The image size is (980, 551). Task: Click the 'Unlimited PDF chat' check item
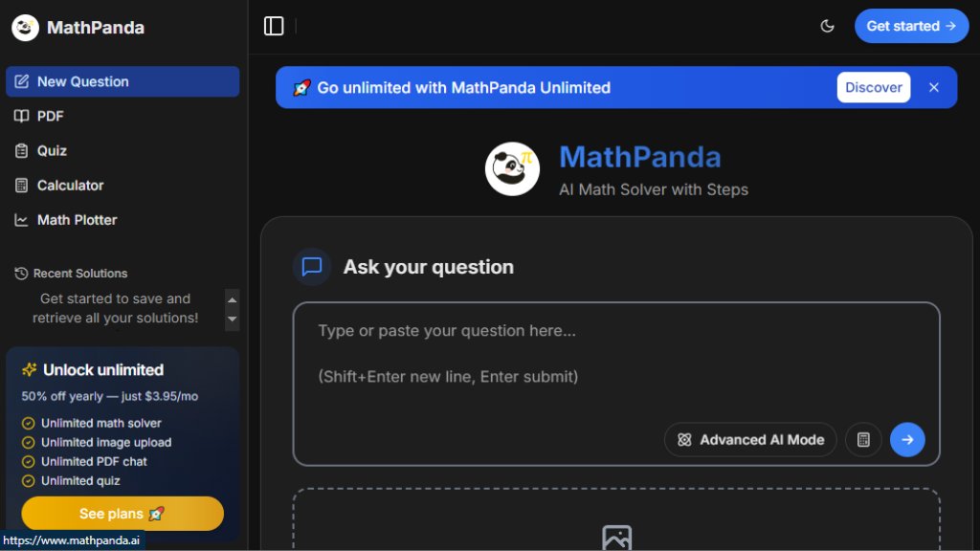(x=84, y=462)
